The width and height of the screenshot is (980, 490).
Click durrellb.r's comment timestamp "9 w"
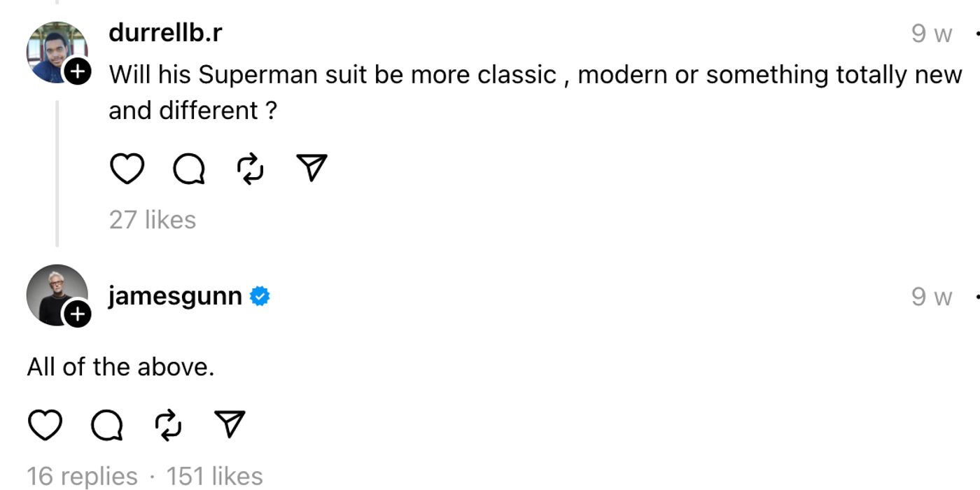coord(932,33)
